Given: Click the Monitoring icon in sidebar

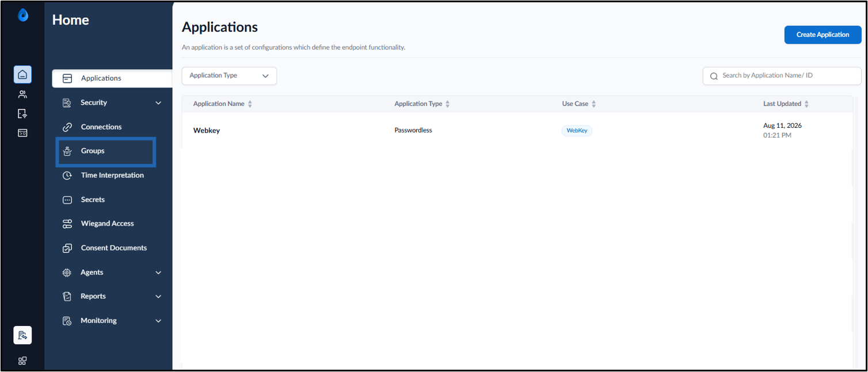Looking at the screenshot, I should coord(67,321).
